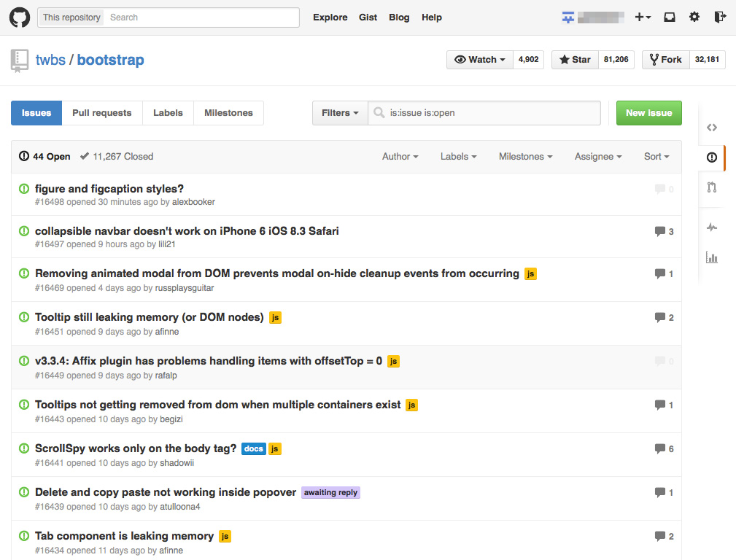Open the Filters dropdown
Viewport: 736px width, 560px height.
(340, 113)
